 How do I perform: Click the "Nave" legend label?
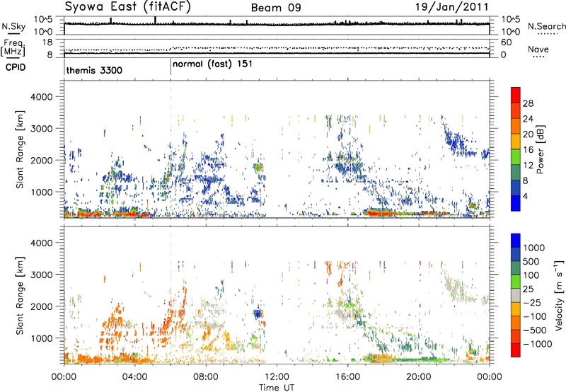[538, 49]
